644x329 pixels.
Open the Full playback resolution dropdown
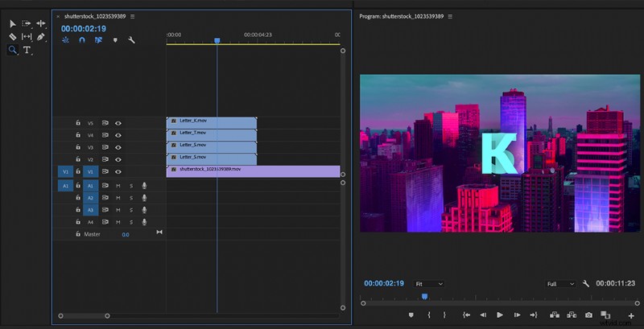pyautogui.click(x=560, y=284)
